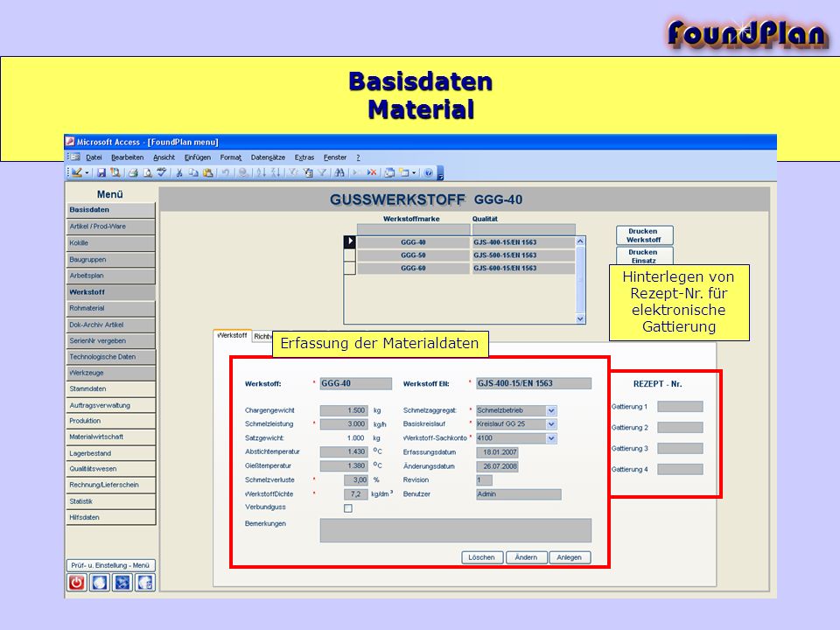Open Qualitätswesen in the side menu

[x=111, y=469]
